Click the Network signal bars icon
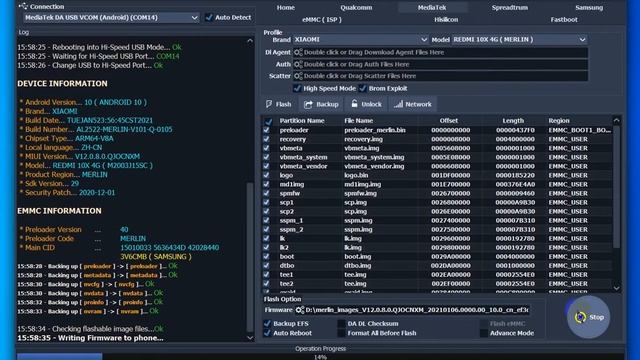The width and height of the screenshot is (640, 360). pyautogui.click(x=398, y=104)
